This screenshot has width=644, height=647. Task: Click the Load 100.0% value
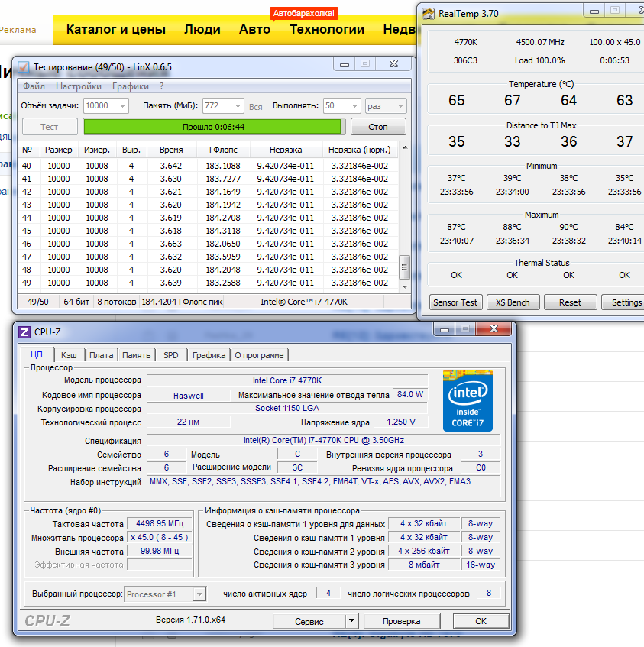(x=539, y=60)
